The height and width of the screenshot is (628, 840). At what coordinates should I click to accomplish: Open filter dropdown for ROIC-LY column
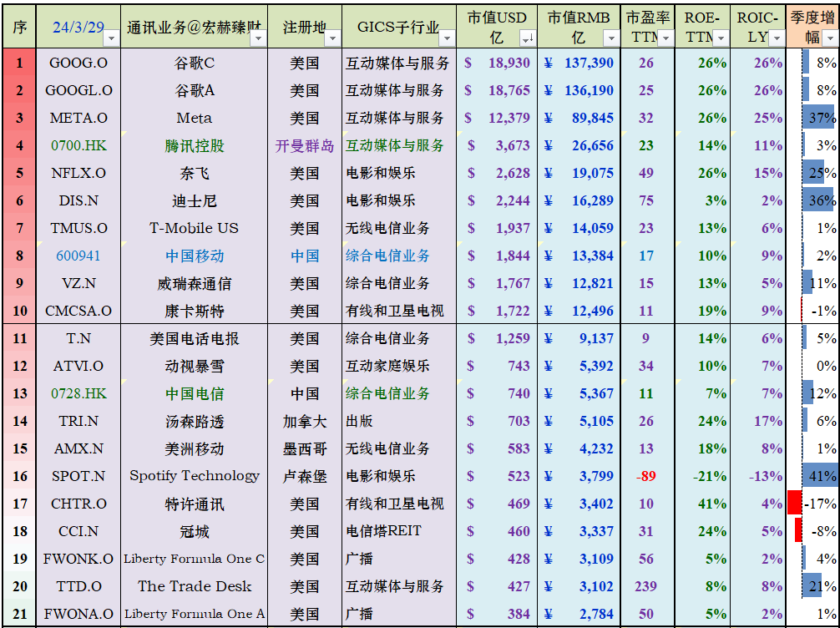pyautogui.click(x=777, y=38)
